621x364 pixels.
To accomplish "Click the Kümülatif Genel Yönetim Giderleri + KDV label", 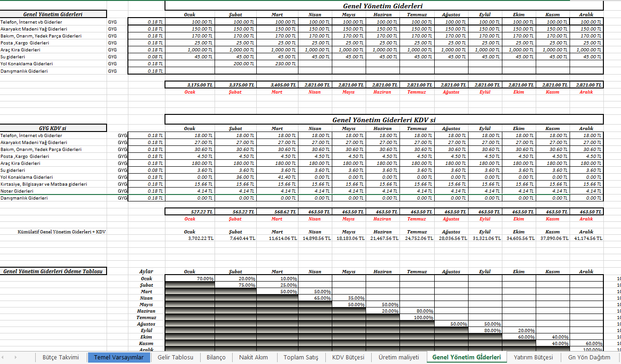I will 62,232.
